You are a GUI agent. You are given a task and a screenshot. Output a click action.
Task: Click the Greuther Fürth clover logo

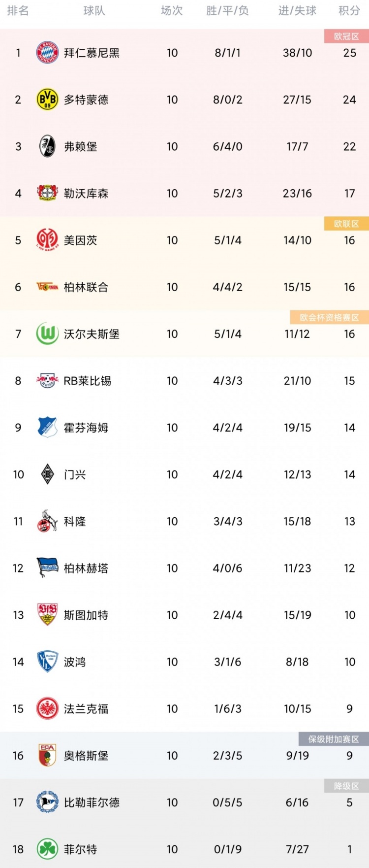click(x=47, y=849)
